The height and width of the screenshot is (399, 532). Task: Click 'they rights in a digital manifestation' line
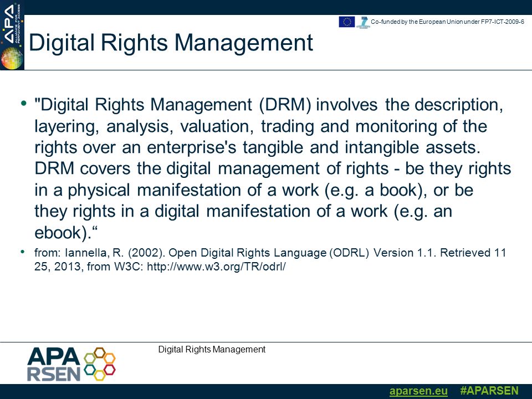tap(243, 211)
